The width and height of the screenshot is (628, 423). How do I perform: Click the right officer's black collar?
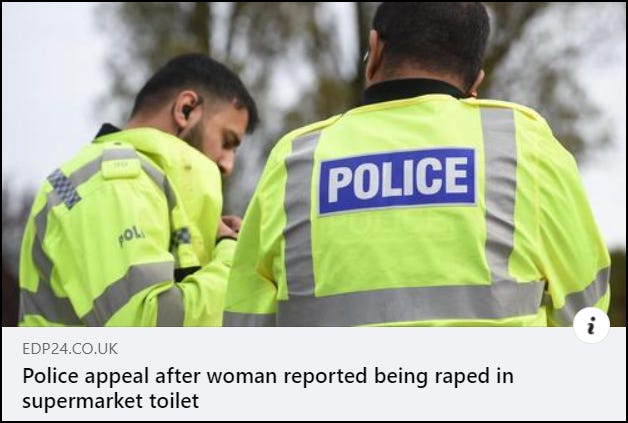(x=413, y=91)
